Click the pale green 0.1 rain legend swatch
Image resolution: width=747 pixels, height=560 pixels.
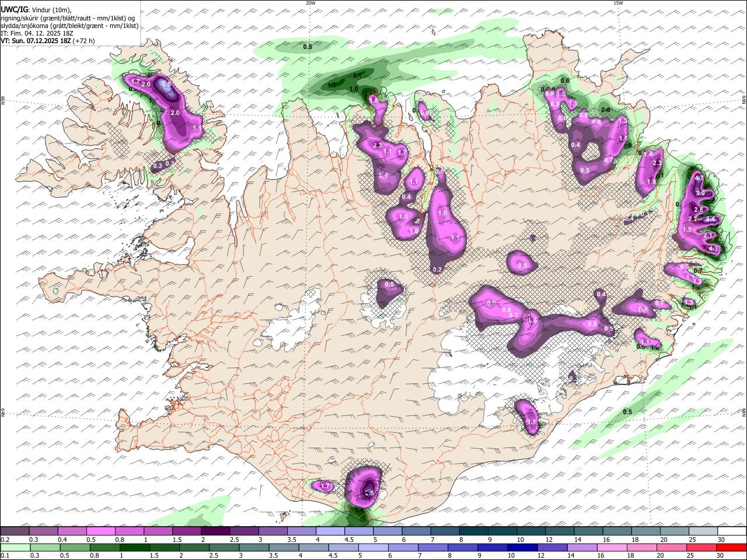15,547
